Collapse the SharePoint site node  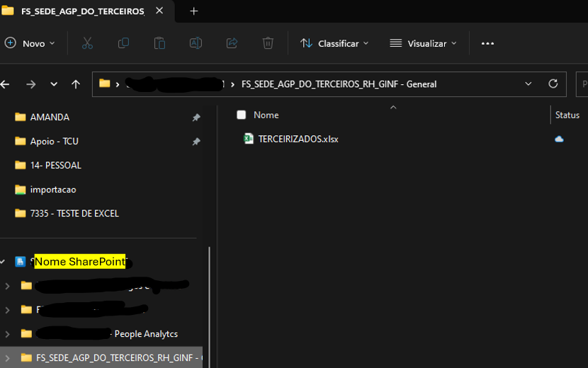(x=3, y=262)
